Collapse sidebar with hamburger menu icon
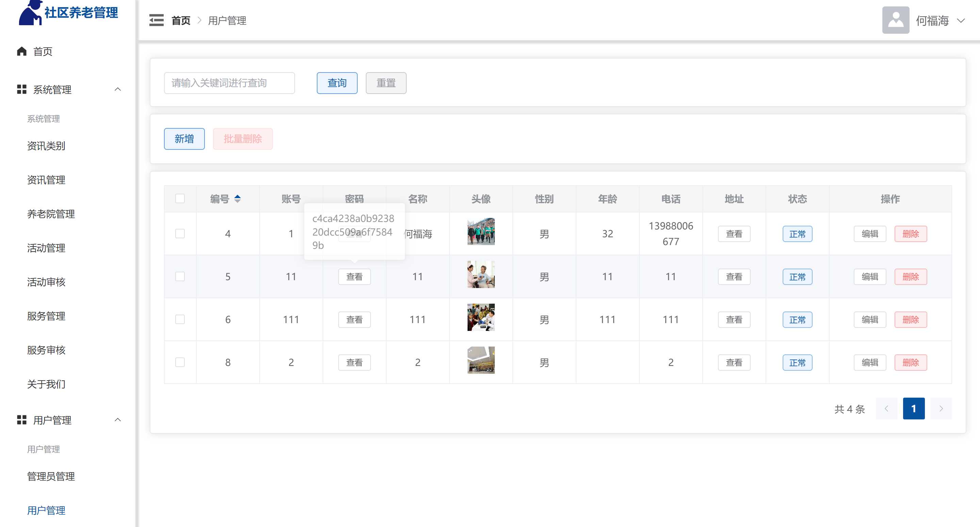This screenshot has height=527, width=980. [156, 20]
